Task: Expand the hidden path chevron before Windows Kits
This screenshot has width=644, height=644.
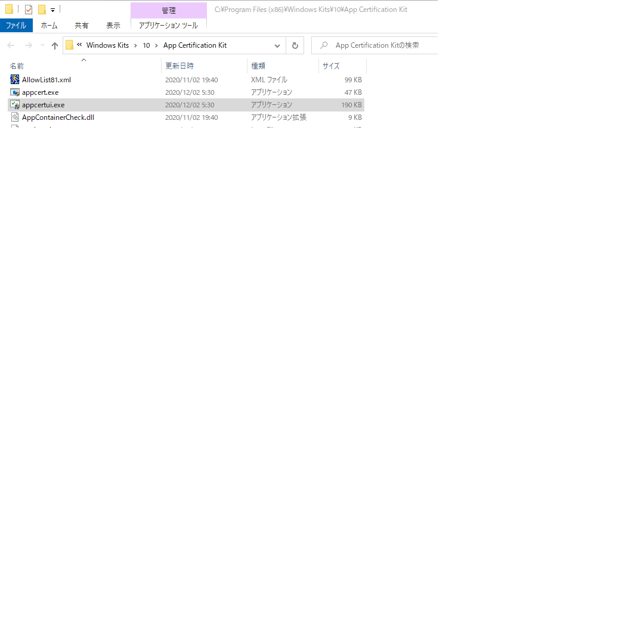Action: click(x=79, y=45)
